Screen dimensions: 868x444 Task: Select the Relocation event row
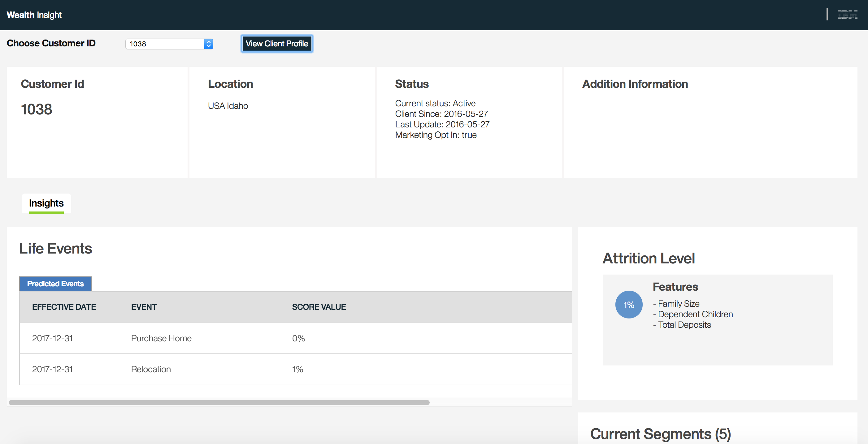pyautogui.click(x=151, y=369)
